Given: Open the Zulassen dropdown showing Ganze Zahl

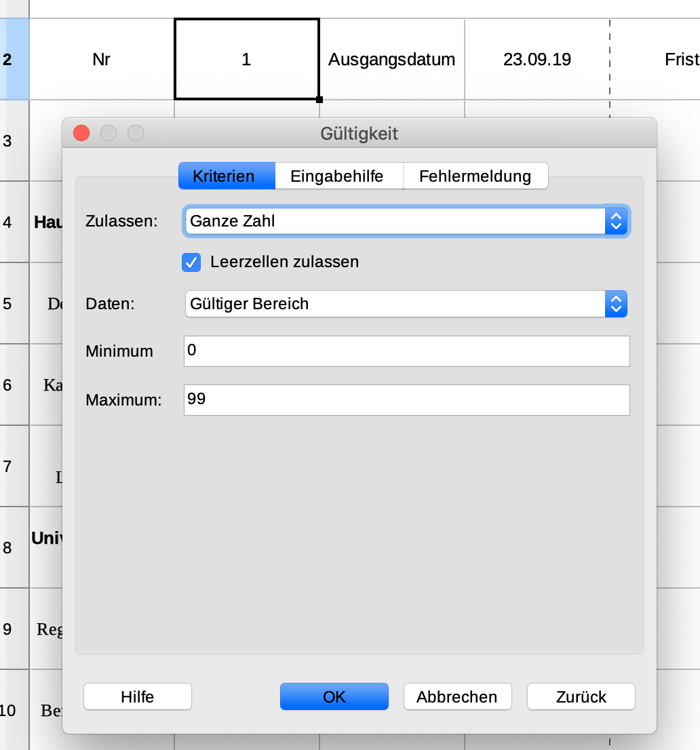Looking at the screenshot, I should [406, 221].
